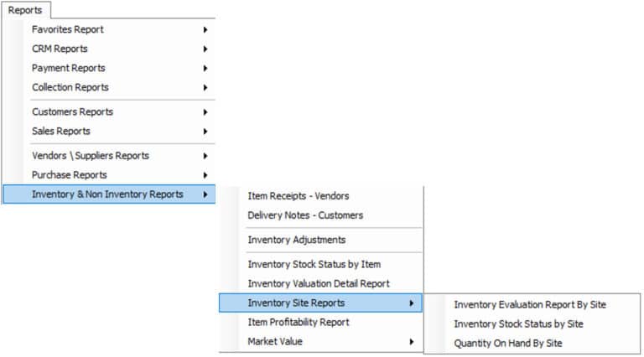644x357 pixels.
Task: Open Vendors \ Suppliers Reports submenu
Action: pyautogui.click(x=91, y=156)
